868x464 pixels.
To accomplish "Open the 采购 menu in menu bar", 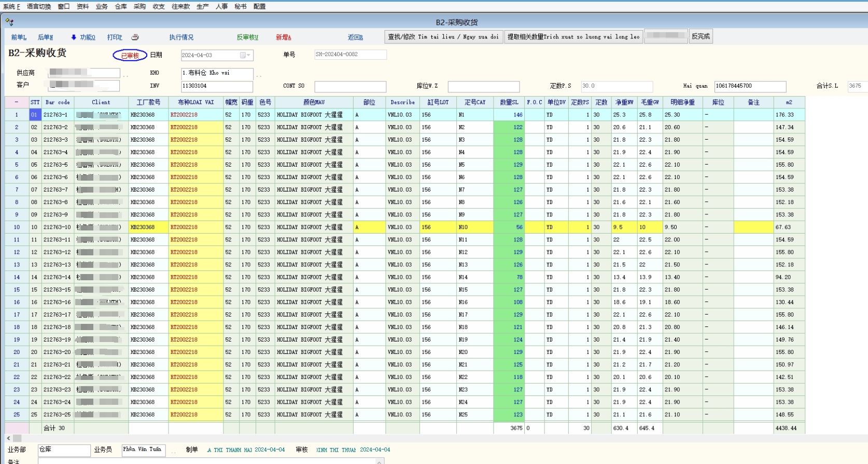I will pyautogui.click(x=139, y=6).
